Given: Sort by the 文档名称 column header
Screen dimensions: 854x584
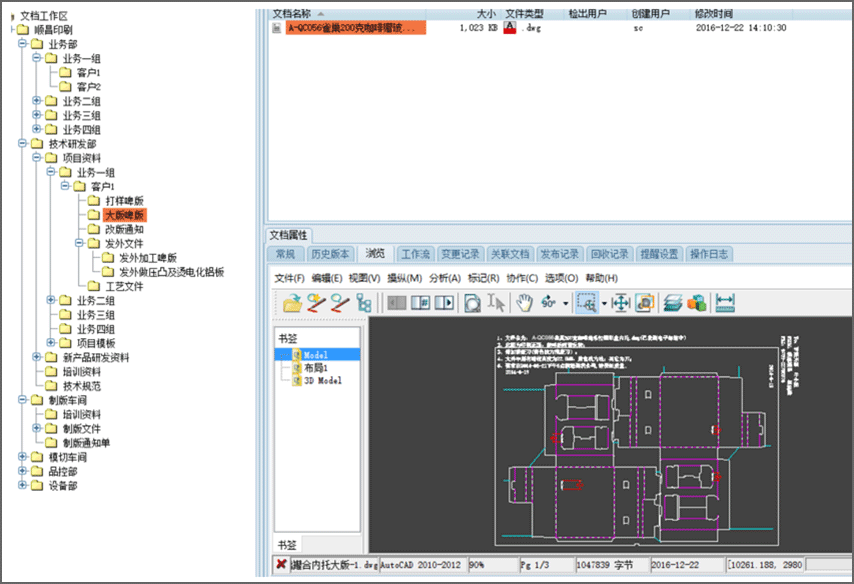Looking at the screenshot, I should point(292,14).
